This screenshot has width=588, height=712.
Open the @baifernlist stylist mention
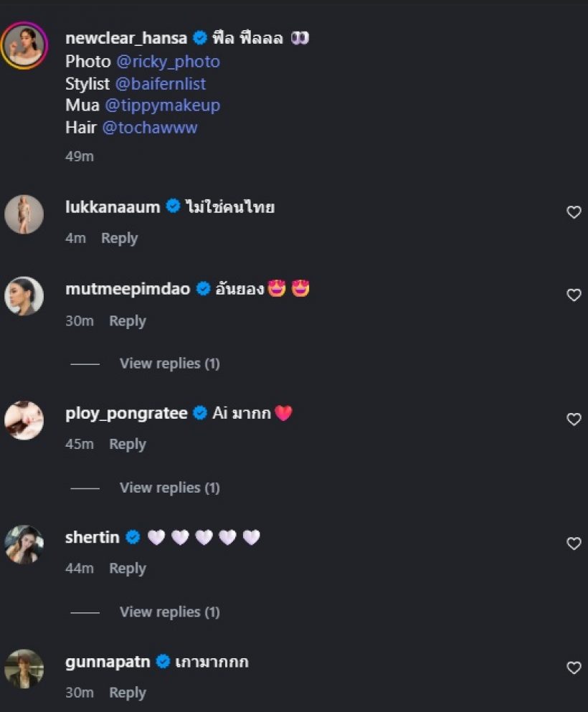pos(160,84)
